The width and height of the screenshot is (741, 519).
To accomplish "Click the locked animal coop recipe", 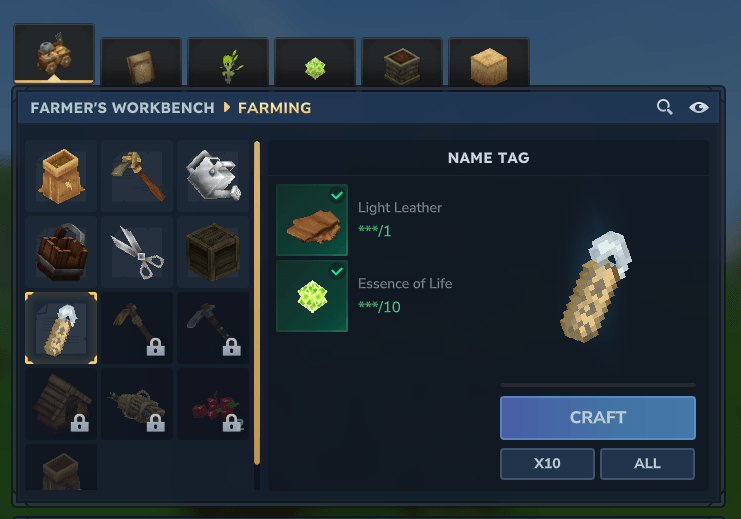I will pyautogui.click(x=61, y=404).
